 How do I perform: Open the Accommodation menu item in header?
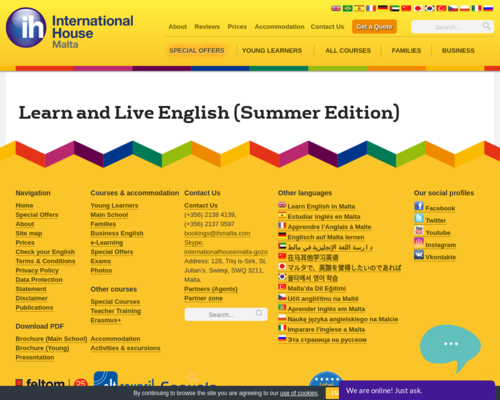(x=280, y=27)
